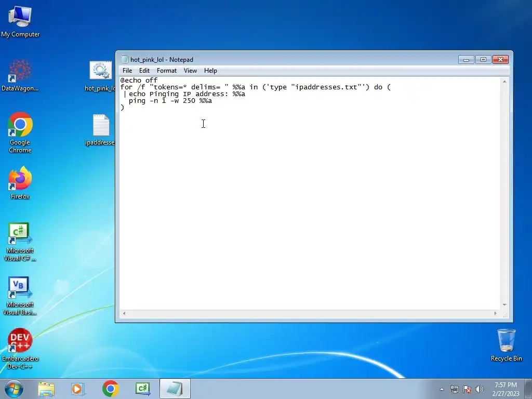This screenshot has width=532, height=399.
Task: Click the vertical scrollbar up arrow
Action: (x=504, y=82)
